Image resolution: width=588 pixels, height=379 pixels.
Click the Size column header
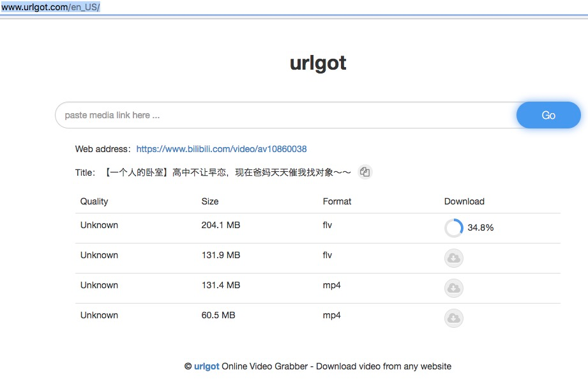click(x=210, y=201)
